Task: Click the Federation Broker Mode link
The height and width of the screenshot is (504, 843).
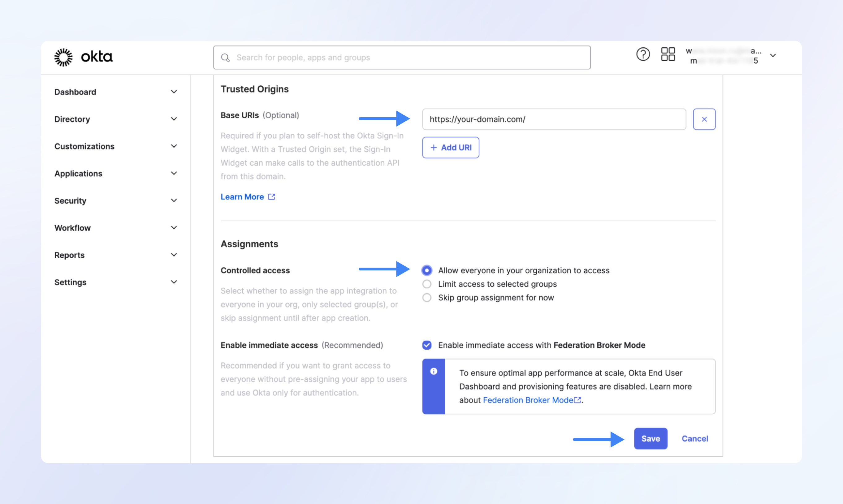Action: click(528, 400)
